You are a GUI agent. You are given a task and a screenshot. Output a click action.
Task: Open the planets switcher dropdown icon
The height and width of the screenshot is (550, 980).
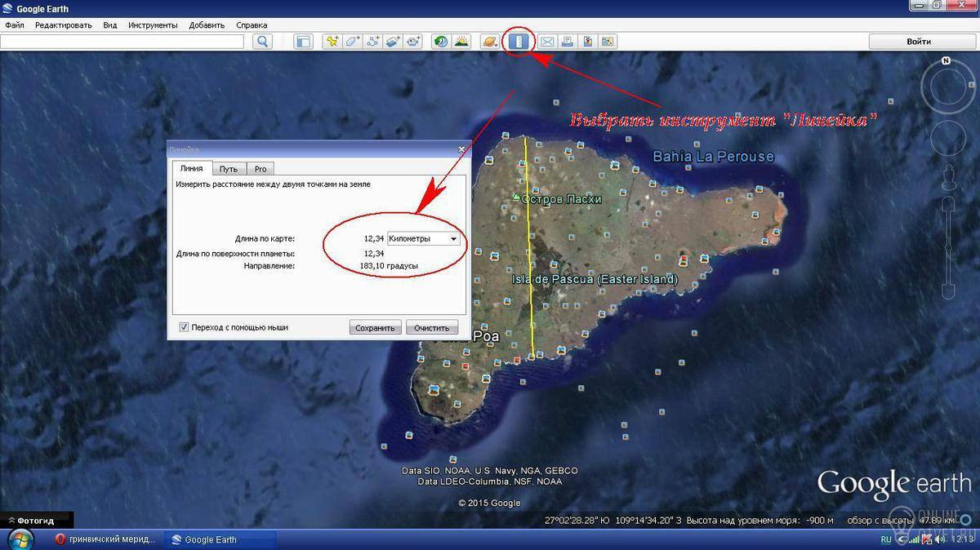490,42
